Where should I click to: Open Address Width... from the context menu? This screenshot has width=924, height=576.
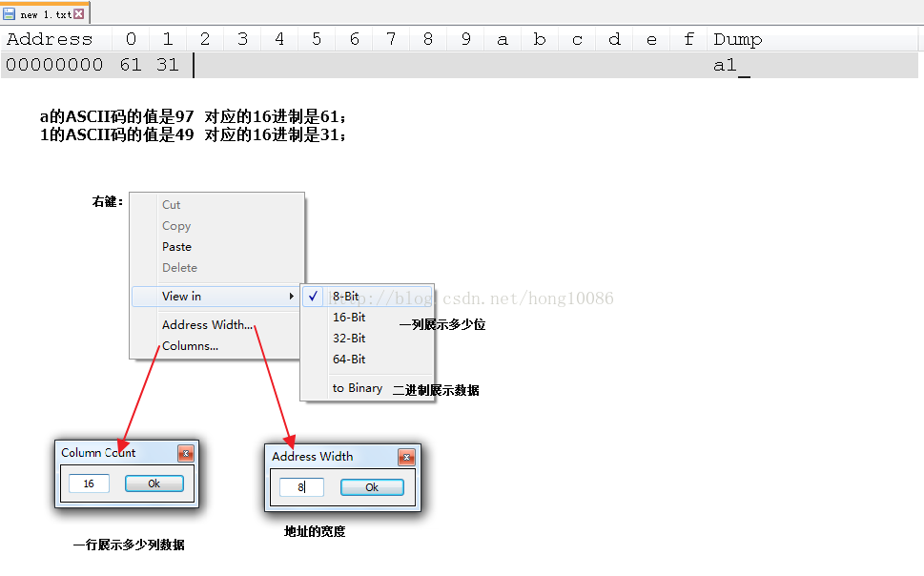[x=208, y=325]
